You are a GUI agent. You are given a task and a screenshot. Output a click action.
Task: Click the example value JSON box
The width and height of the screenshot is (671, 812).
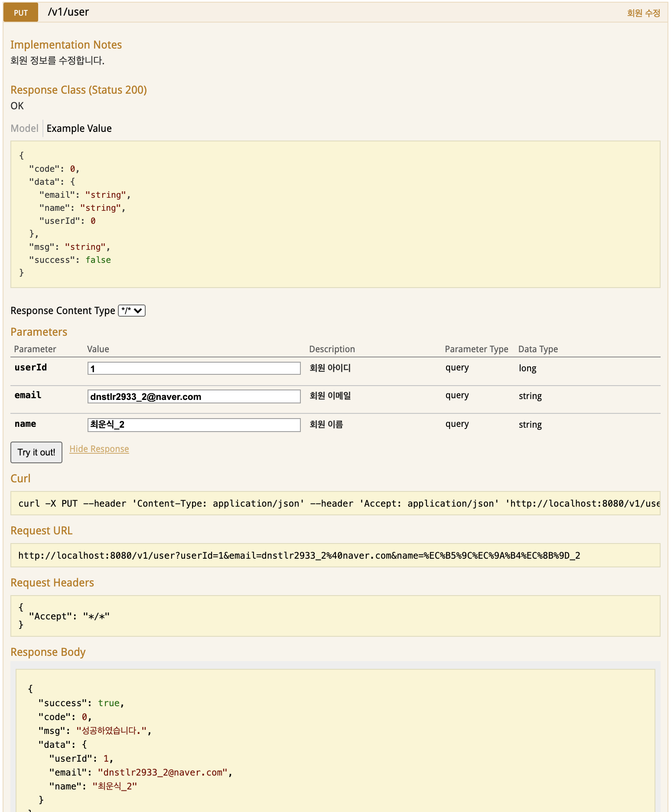[335, 214]
